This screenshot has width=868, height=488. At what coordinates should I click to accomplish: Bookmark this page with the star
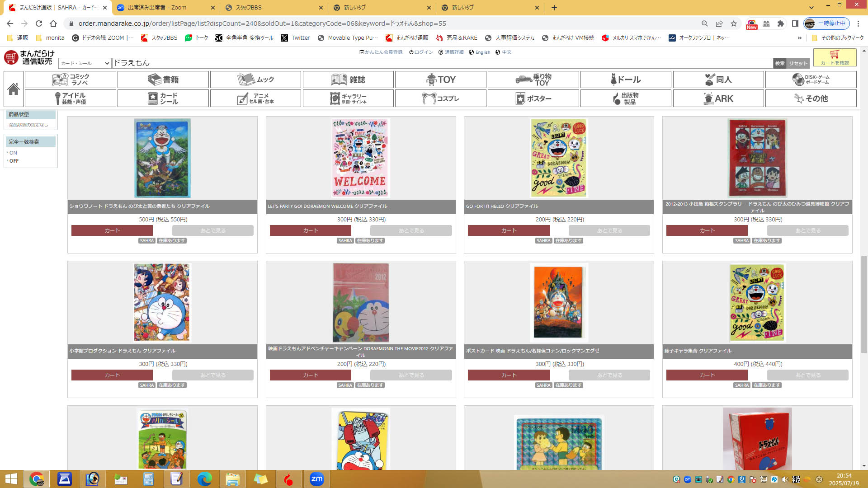click(734, 23)
